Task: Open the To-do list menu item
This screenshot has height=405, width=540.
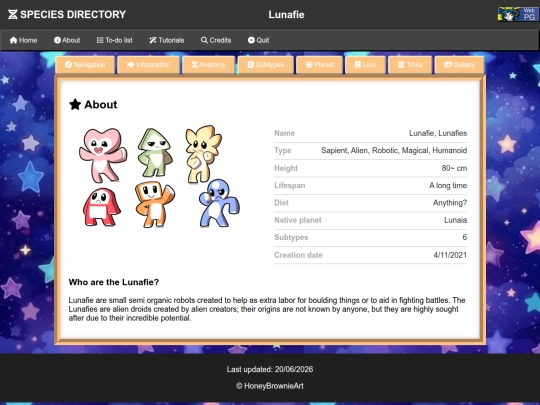Action: (x=115, y=40)
